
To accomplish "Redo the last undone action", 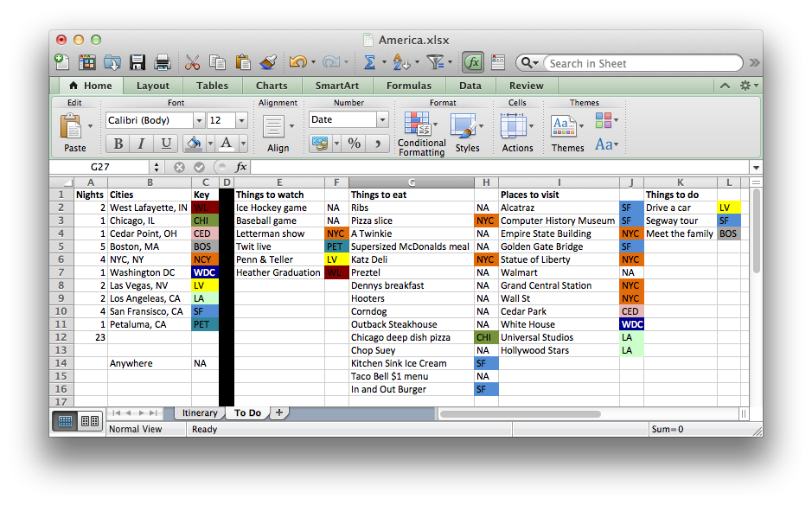I will tap(330, 62).
